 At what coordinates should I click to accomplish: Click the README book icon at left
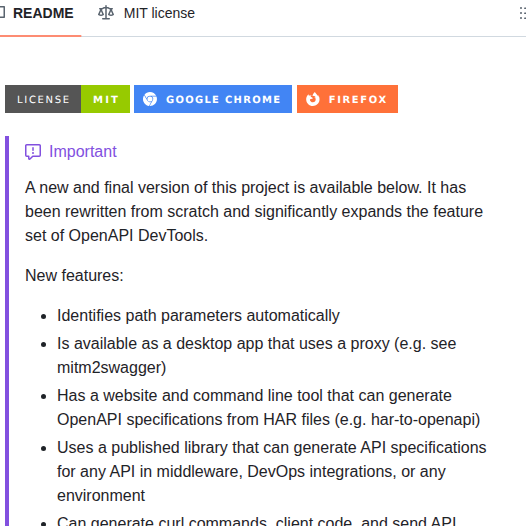[x=2, y=13]
